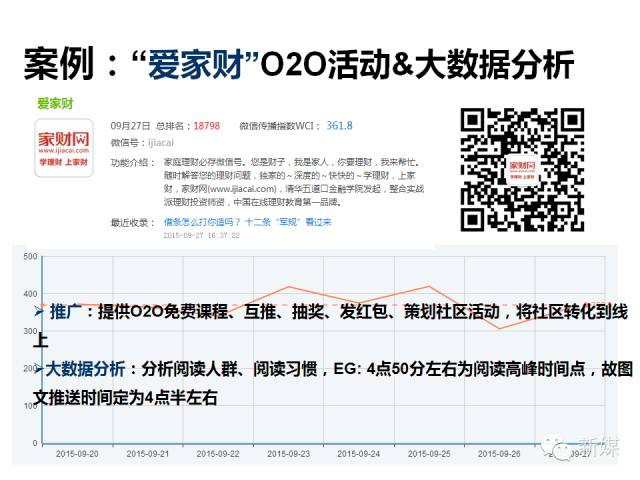Click the chart x-axis label 2015-09-23
The width and height of the screenshot is (640, 480).
(289, 453)
